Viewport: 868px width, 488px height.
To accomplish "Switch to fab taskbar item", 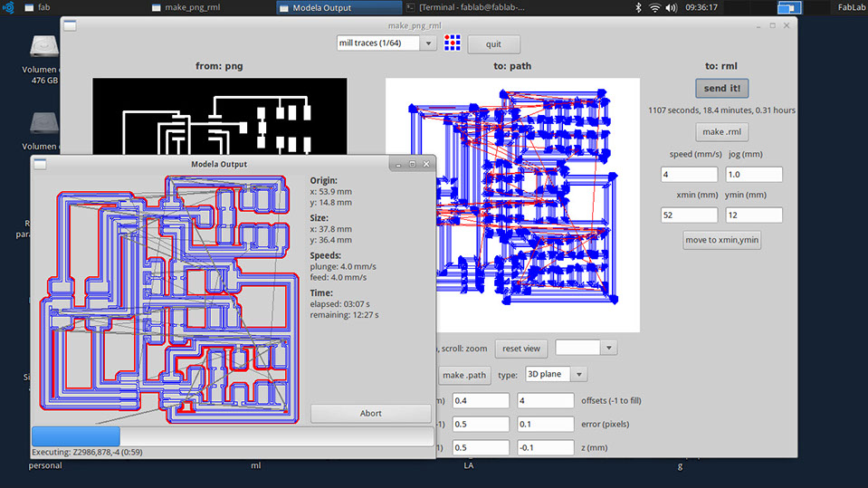I will [x=38, y=7].
